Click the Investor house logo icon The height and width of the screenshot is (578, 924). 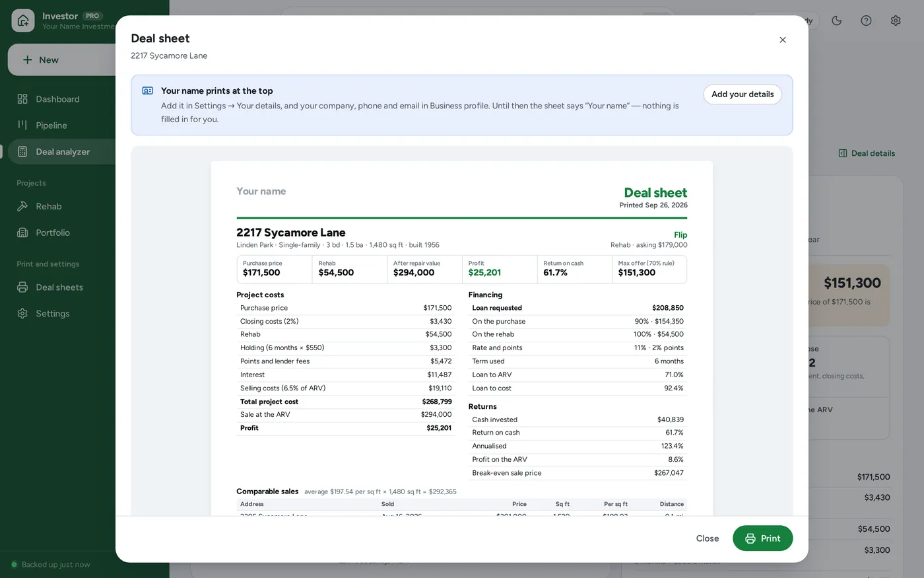(x=23, y=20)
